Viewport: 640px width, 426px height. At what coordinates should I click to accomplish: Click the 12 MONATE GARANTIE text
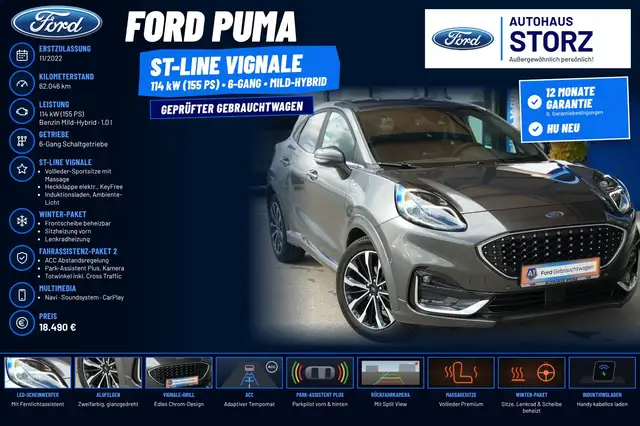[570, 98]
